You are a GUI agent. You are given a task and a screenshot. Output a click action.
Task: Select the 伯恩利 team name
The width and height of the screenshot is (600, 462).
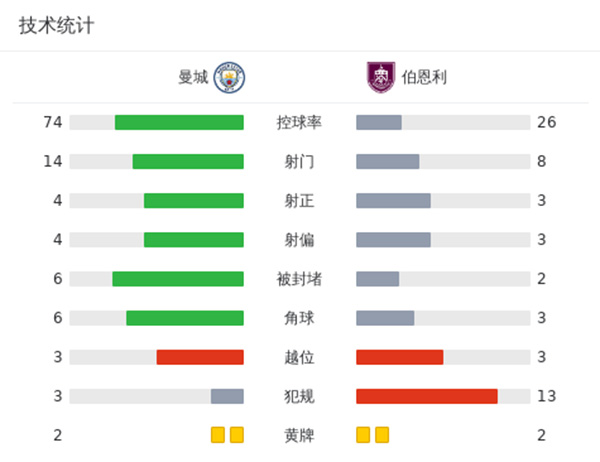(425, 77)
